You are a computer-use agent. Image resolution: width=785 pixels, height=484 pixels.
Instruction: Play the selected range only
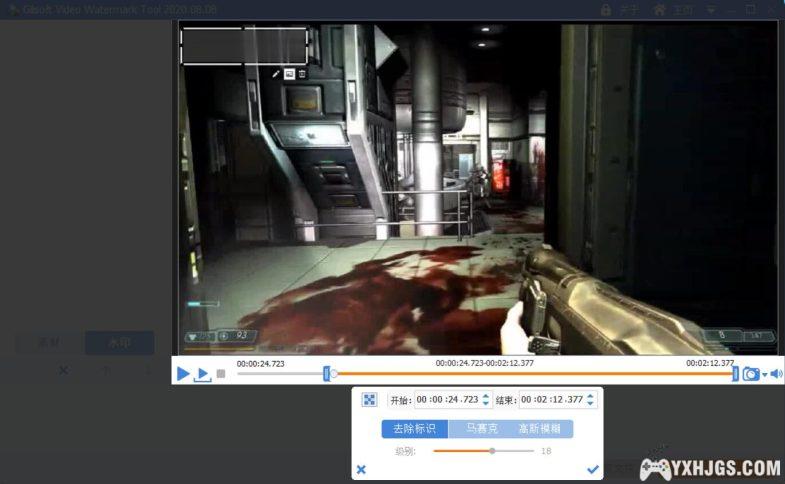tap(203, 374)
